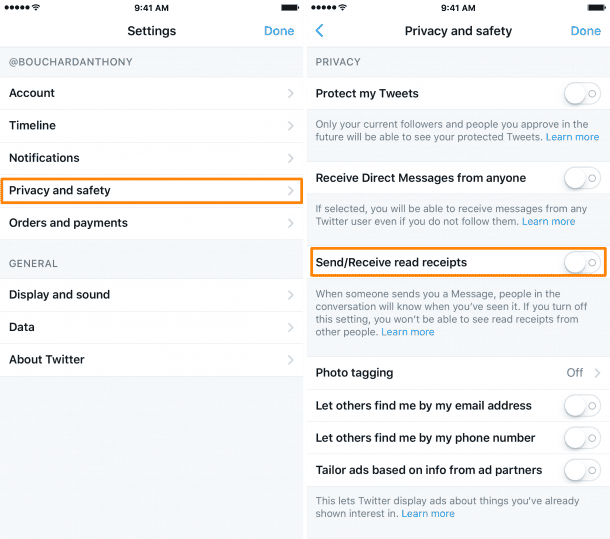
Task: Open the Timeline settings row
Action: [x=150, y=126]
